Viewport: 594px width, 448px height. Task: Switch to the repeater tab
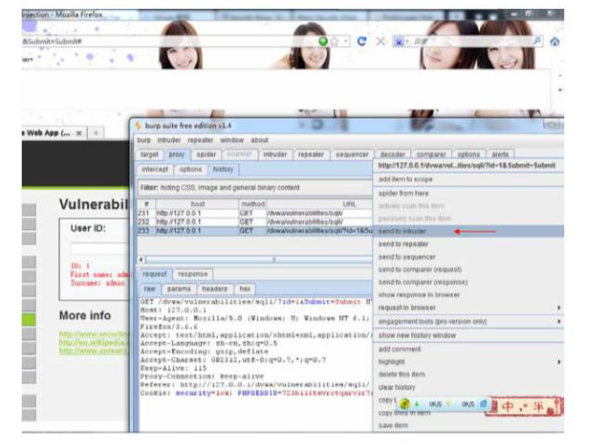311,155
